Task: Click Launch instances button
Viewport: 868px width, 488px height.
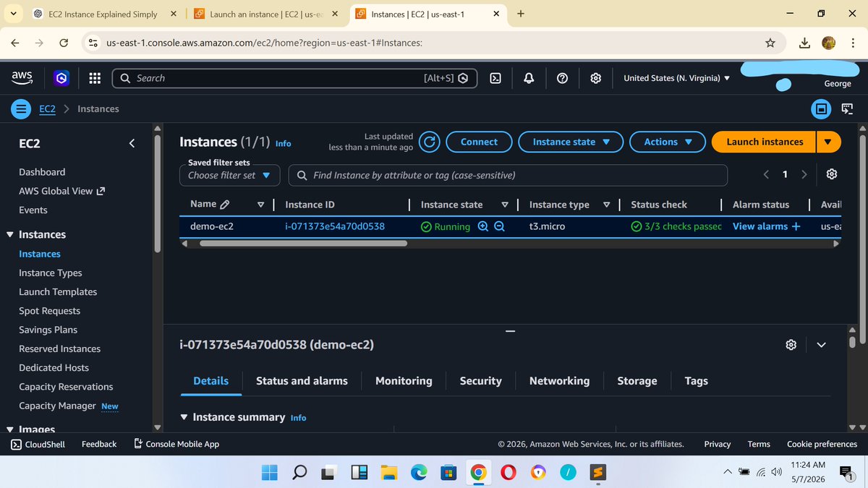Action: pyautogui.click(x=765, y=142)
